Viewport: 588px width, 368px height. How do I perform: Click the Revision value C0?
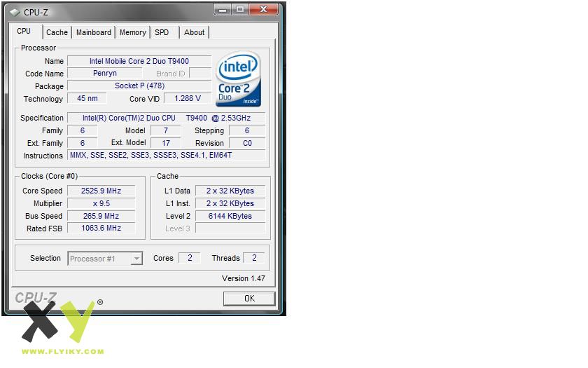[246, 143]
